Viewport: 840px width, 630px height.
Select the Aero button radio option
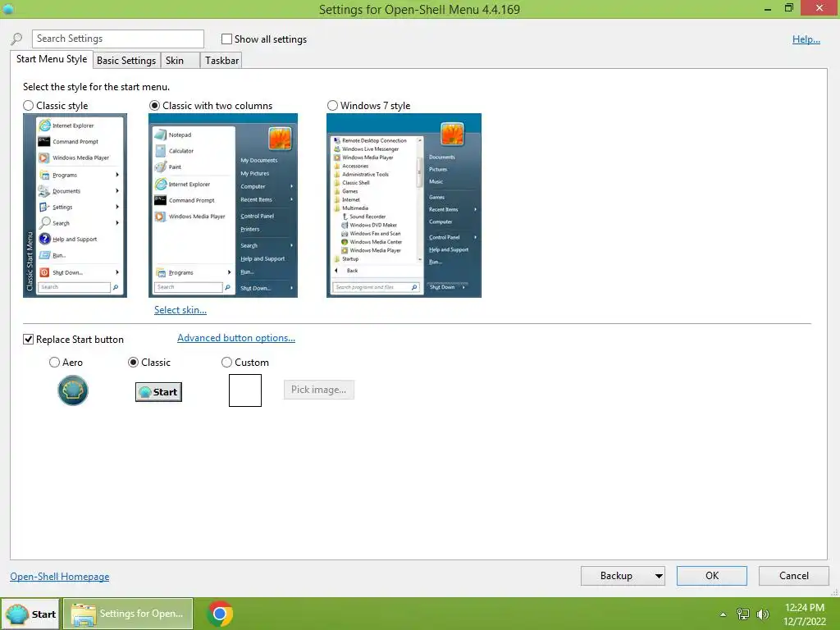coord(54,362)
